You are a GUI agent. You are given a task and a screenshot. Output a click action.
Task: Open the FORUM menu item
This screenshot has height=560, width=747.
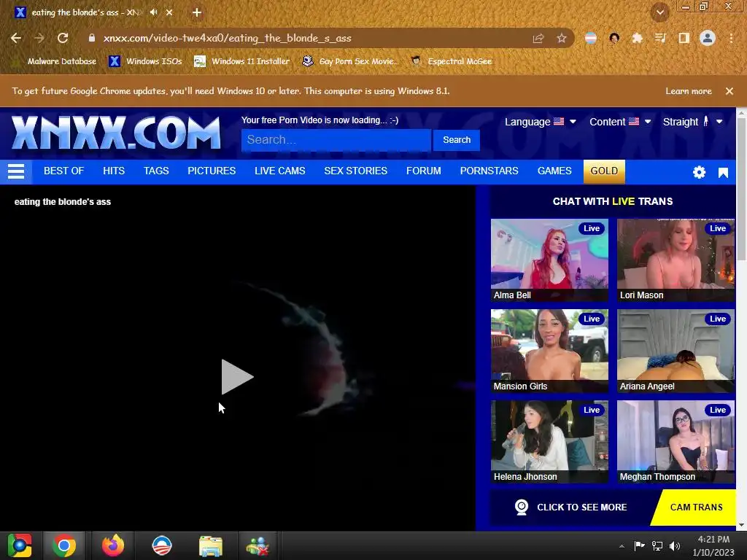[x=424, y=171]
